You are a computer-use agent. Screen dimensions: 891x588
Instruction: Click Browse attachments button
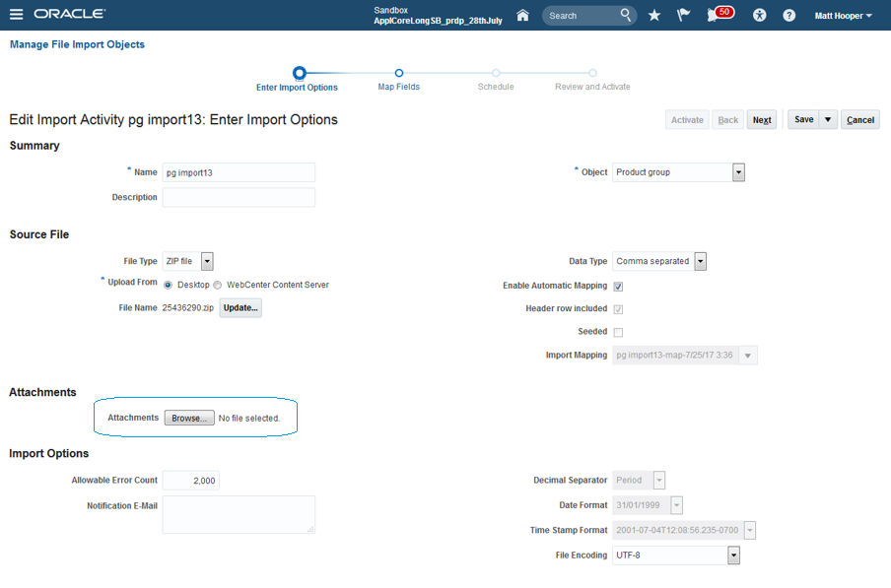(x=189, y=419)
